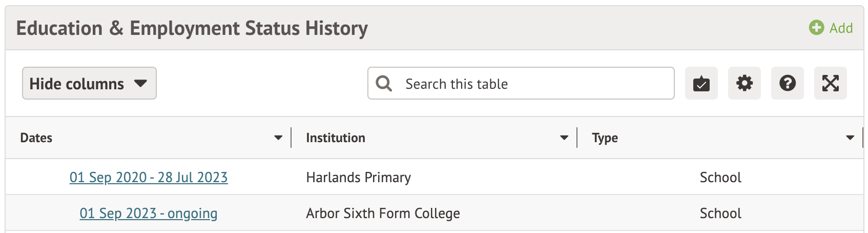Click the Institution column header label
868x233 pixels.
(x=336, y=138)
